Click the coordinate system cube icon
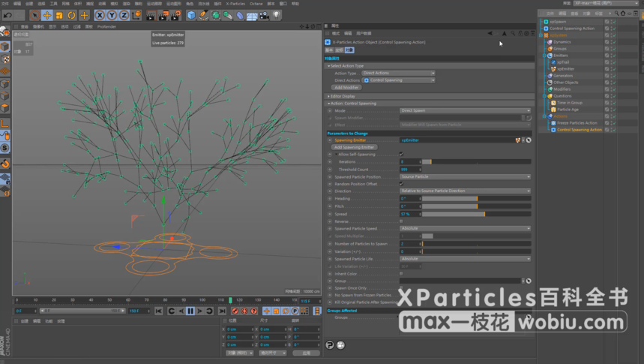The width and height of the screenshot is (644, 364). pos(136,16)
